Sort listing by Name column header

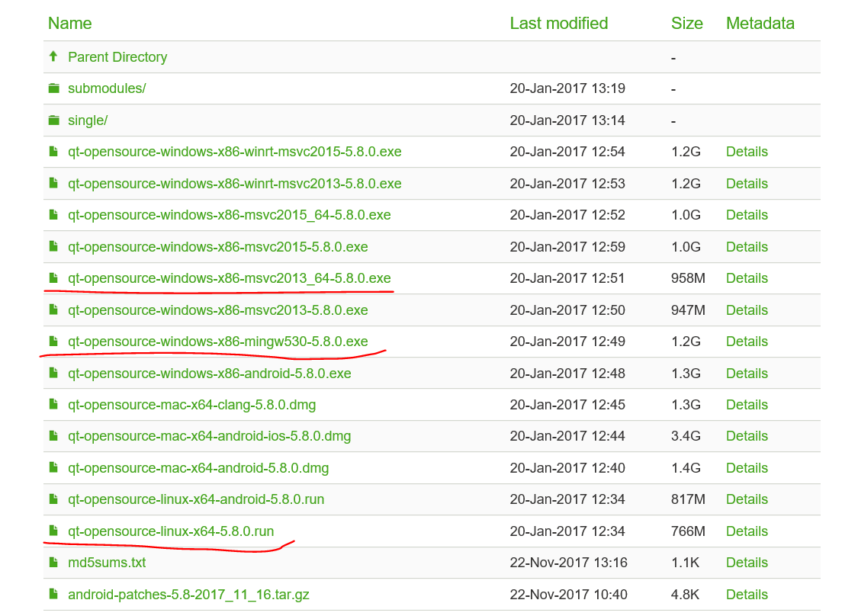click(x=69, y=24)
